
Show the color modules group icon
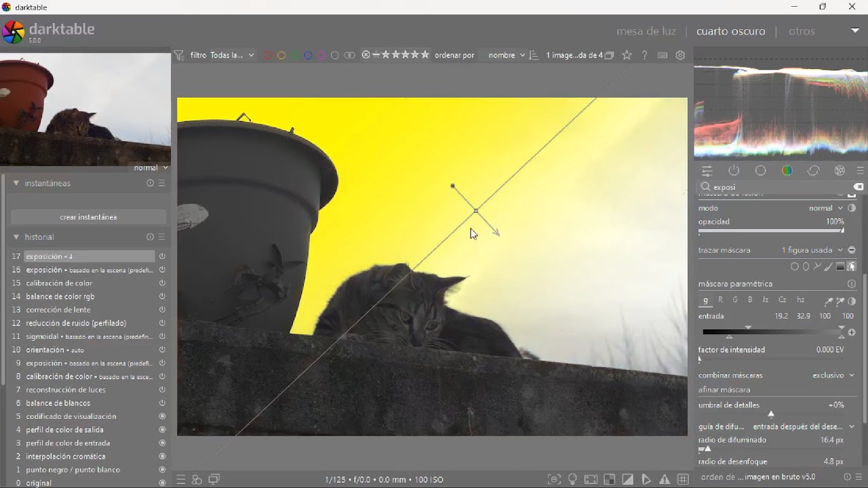point(787,171)
